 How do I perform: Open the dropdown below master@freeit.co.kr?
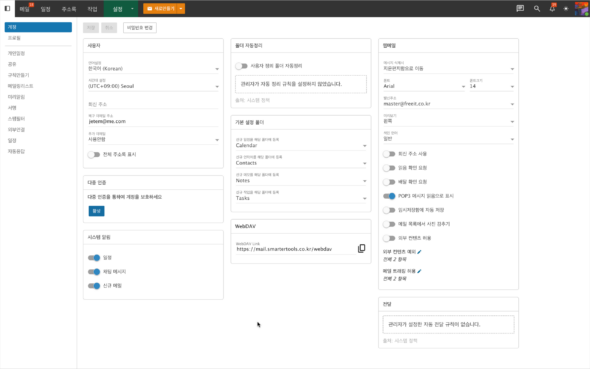[x=449, y=120]
